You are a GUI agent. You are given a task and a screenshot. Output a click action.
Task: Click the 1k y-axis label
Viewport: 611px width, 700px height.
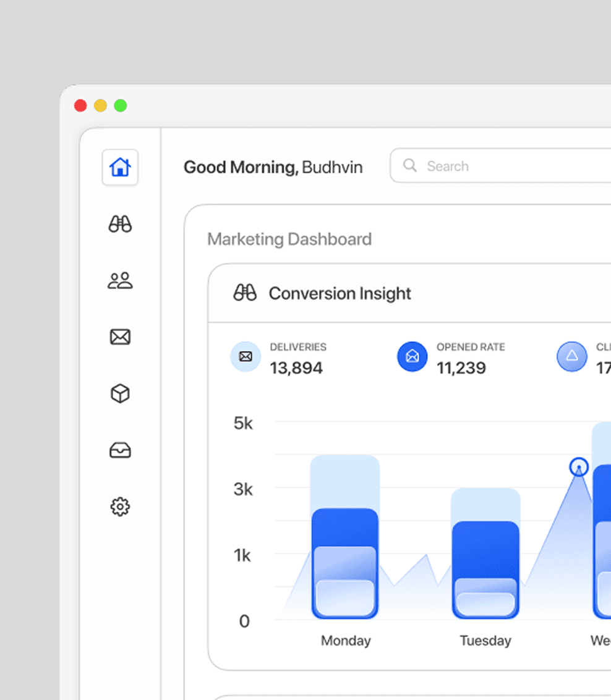coord(242,555)
